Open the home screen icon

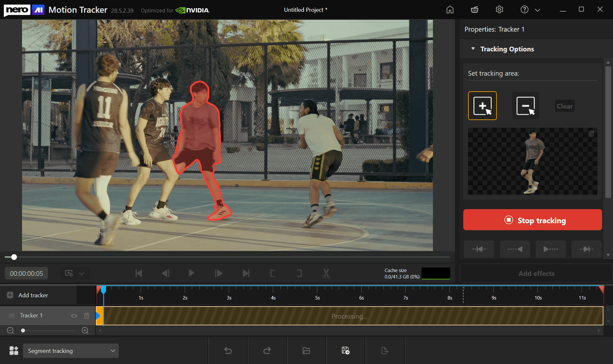pyautogui.click(x=450, y=10)
